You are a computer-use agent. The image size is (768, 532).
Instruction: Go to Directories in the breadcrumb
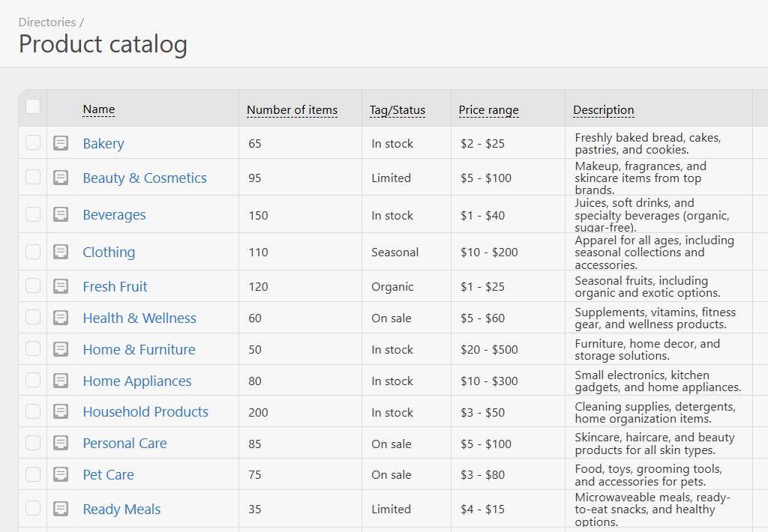47,22
